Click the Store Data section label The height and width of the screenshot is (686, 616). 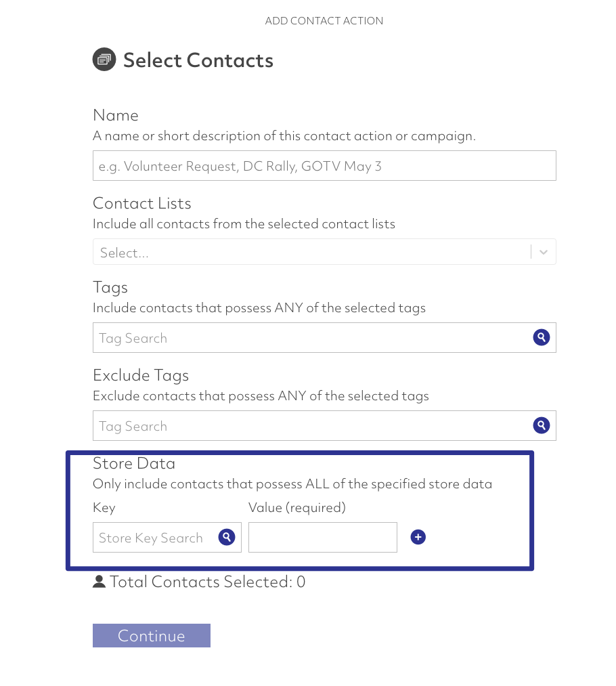pos(134,463)
